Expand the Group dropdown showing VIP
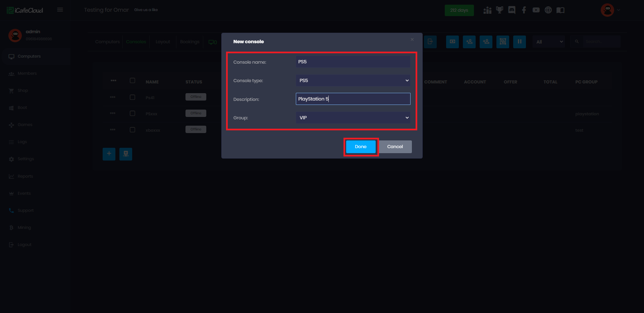 [x=353, y=118]
